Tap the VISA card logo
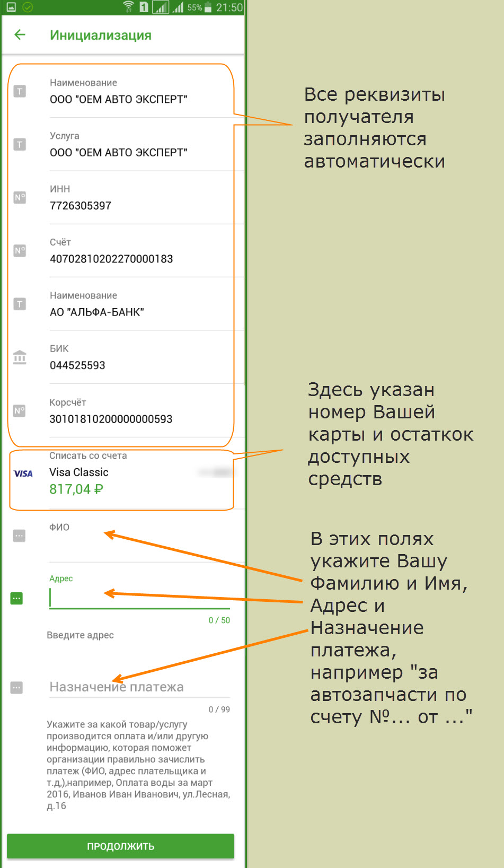Viewport: 504px width, 868px height. (23, 474)
